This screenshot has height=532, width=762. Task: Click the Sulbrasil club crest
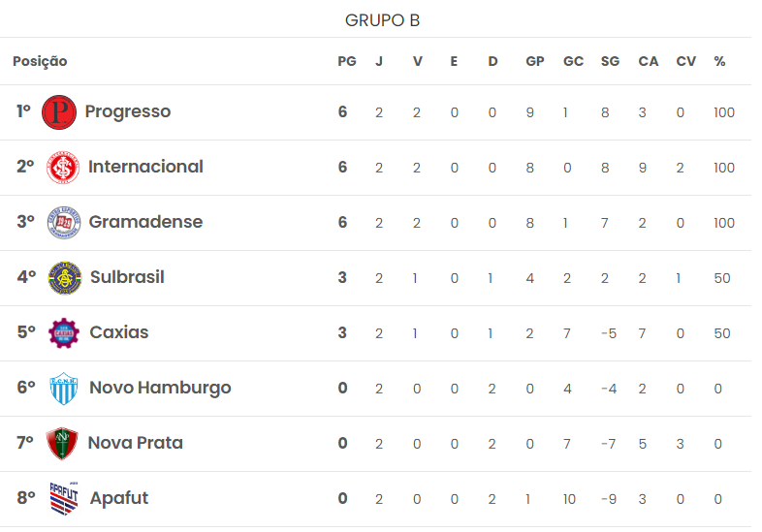(x=65, y=278)
